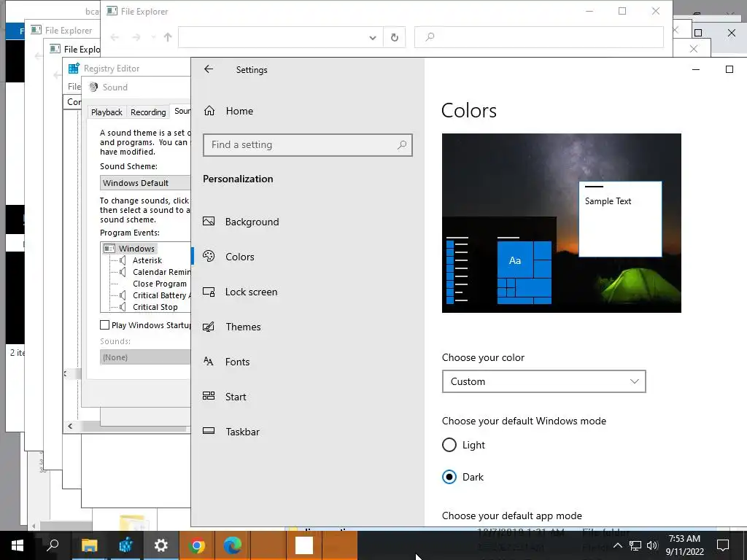Focus the File Explorer search box
This screenshot has height=560, width=747.
coord(539,37)
